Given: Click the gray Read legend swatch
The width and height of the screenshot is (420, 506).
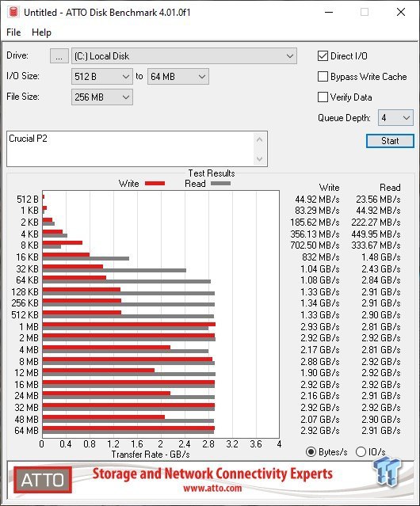Looking at the screenshot, I should tap(220, 184).
